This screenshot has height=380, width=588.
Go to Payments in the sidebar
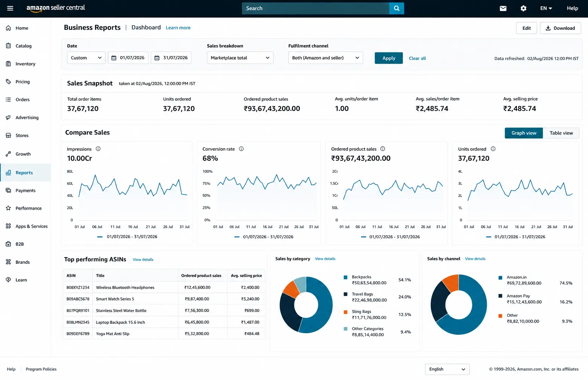click(x=25, y=191)
